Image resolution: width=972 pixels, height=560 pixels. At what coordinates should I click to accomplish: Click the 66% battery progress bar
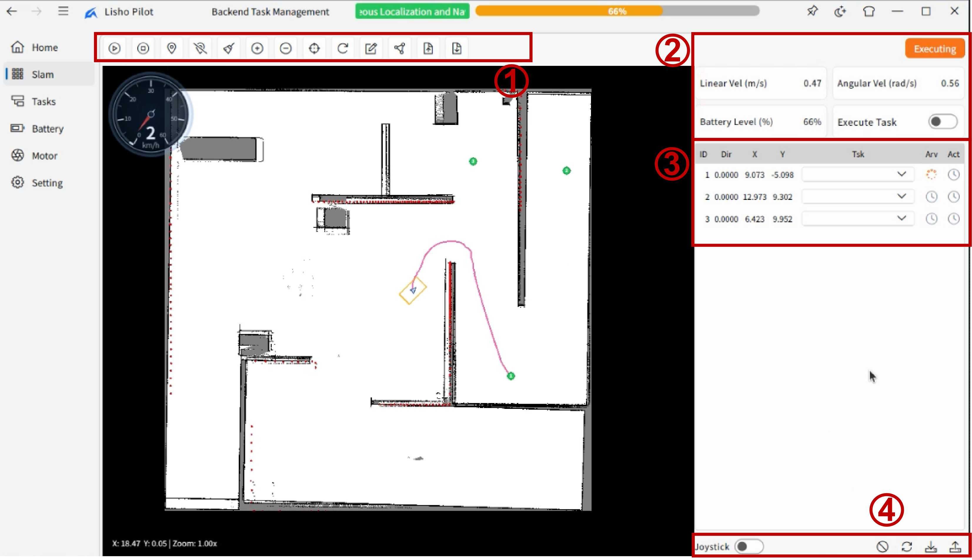pyautogui.click(x=617, y=11)
